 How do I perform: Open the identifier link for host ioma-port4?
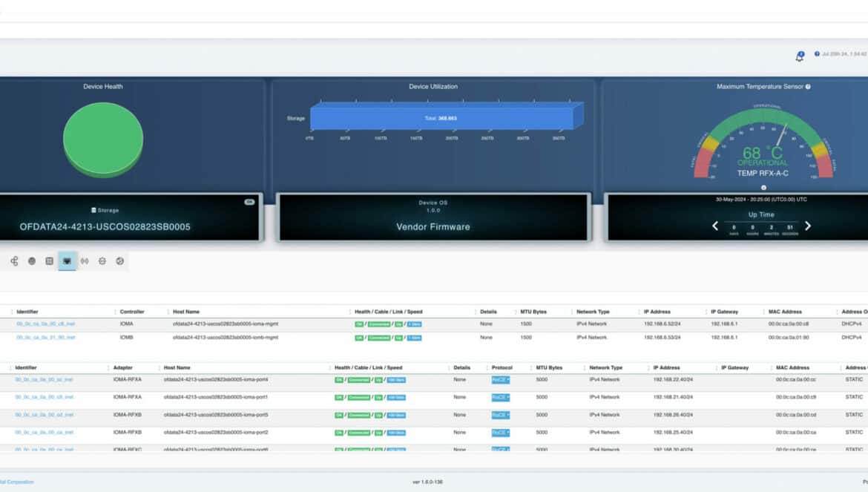pyautogui.click(x=44, y=380)
